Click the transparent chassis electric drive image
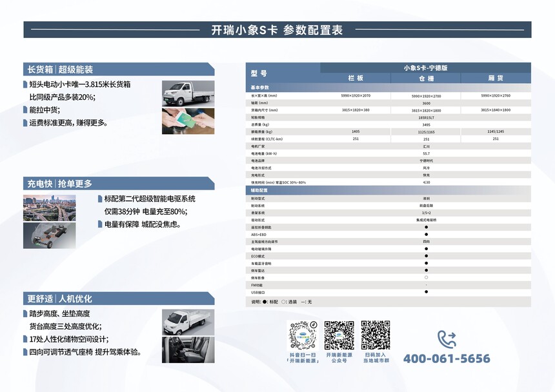Image resolution: width=555 pixels, height=392 pixels. point(50,235)
